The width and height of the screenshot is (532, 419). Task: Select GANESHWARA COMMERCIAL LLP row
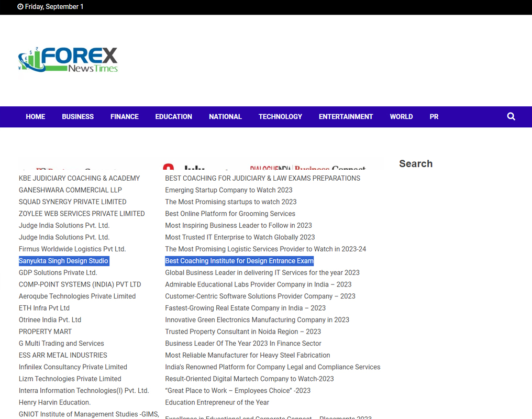click(70, 190)
